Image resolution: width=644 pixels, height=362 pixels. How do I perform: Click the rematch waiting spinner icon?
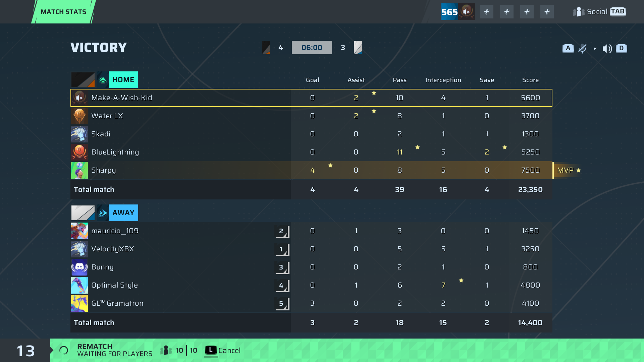[64, 351]
